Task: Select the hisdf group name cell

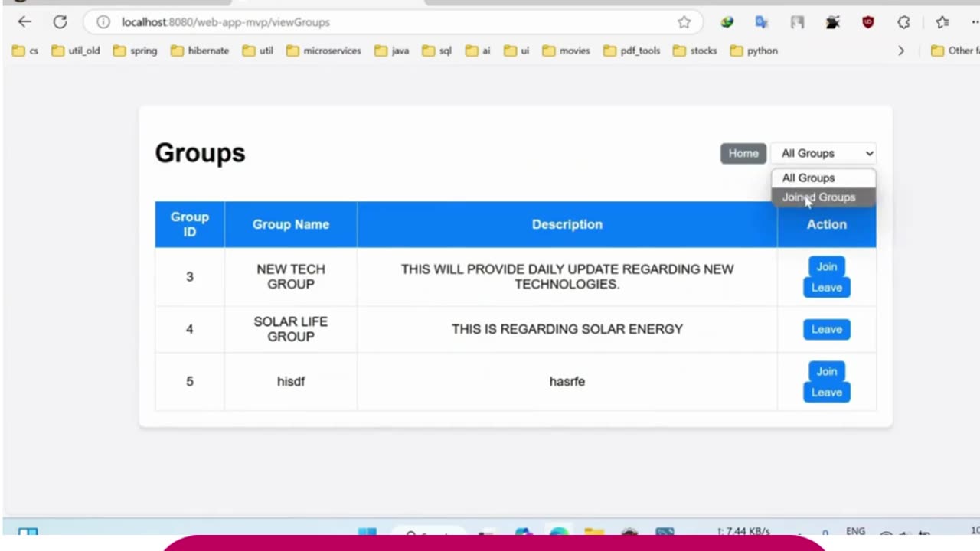Action: point(291,381)
